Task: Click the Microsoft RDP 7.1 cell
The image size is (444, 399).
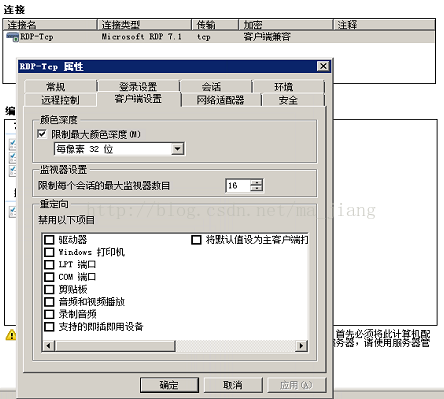Action: click(x=142, y=37)
